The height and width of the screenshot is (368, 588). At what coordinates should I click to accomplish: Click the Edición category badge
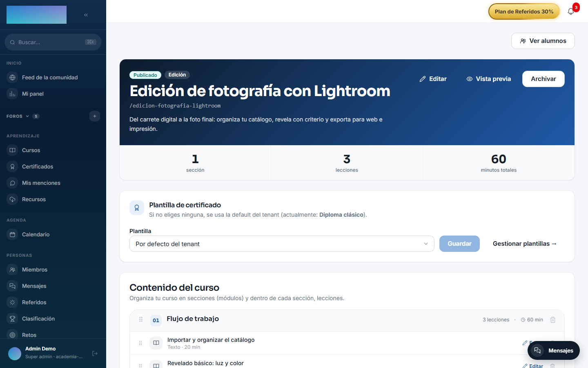tap(177, 75)
